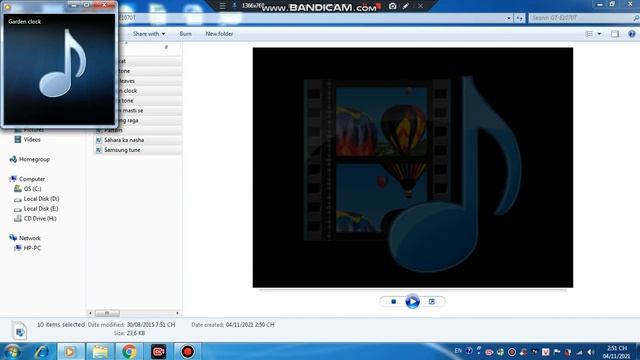
Task: Select Computer in navigation pane
Action: [32, 179]
